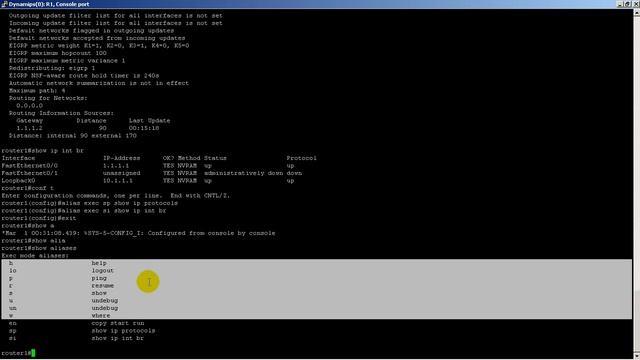Click 'Automatic network summarization' line
Viewport: 640px width, 360px height.
pos(99,83)
